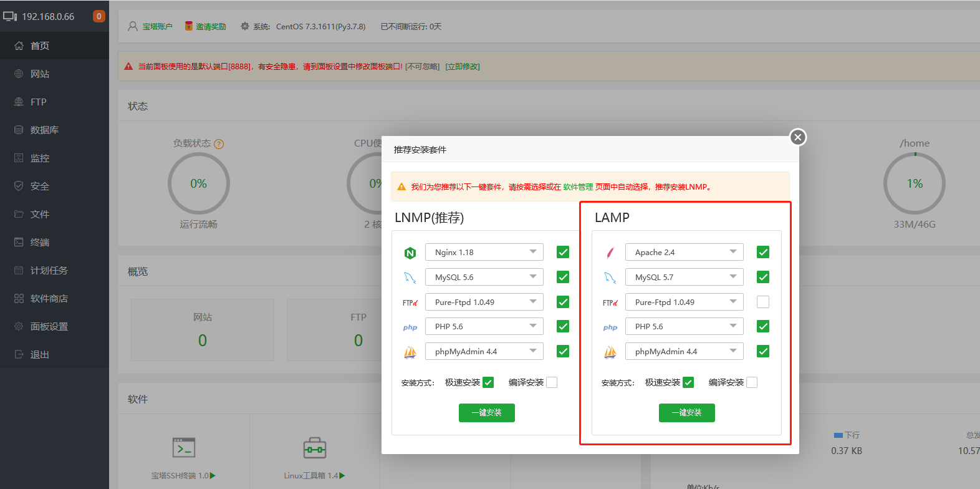
Task: Uncheck the Apache 2.4 checkbox
Action: point(763,252)
